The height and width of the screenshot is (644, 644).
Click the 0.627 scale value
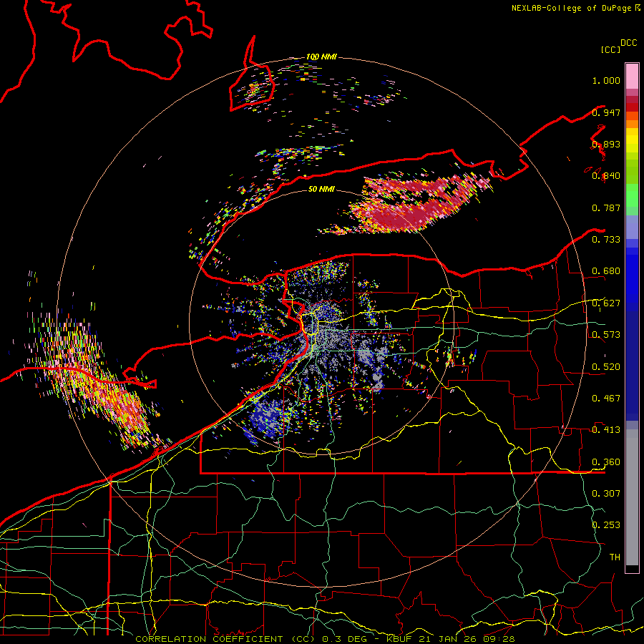click(606, 303)
